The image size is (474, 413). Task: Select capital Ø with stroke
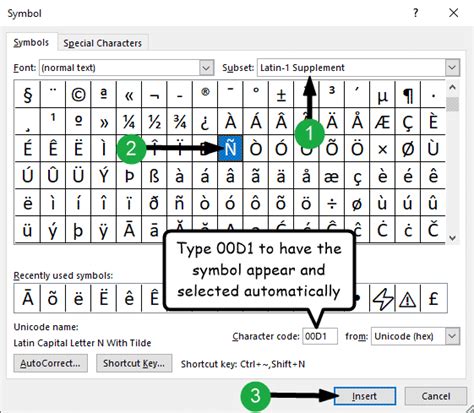coord(408,149)
